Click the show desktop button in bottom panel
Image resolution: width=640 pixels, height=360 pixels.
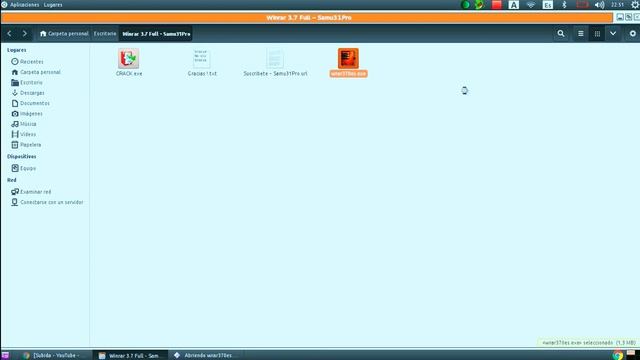pos(5,356)
